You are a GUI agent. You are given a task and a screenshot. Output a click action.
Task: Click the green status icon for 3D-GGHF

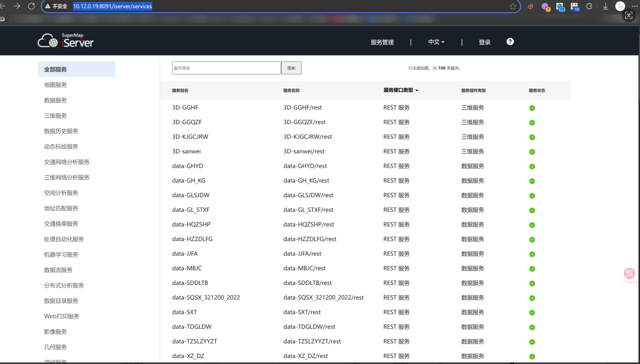tap(532, 108)
